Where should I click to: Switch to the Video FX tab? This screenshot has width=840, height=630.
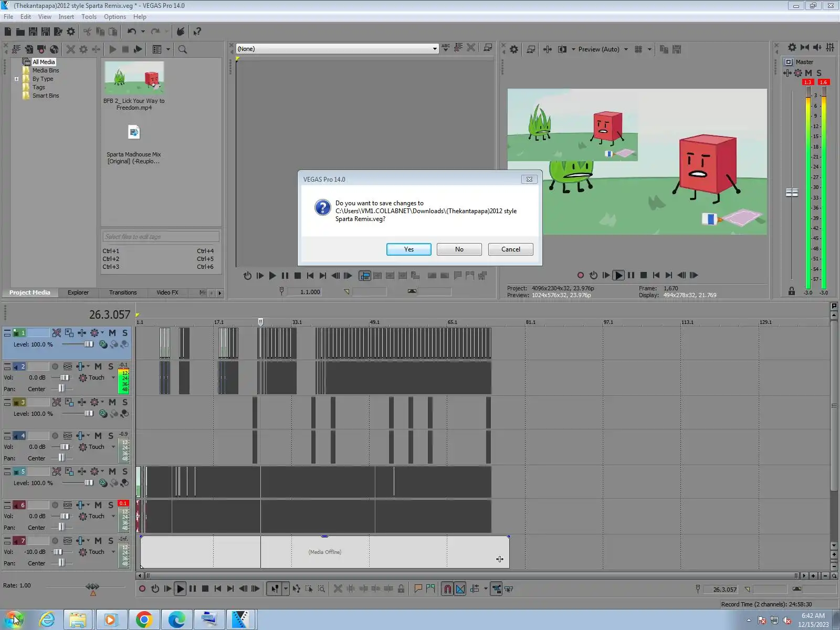point(167,292)
